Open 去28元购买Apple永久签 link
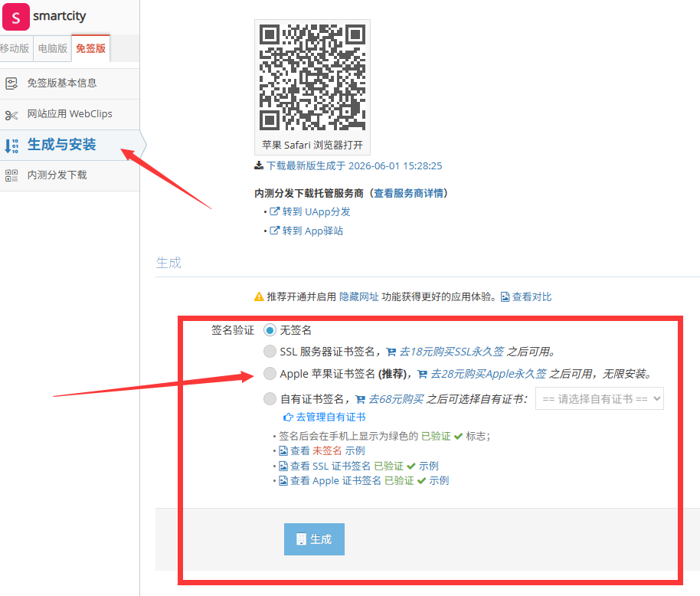 coord(488,374)
